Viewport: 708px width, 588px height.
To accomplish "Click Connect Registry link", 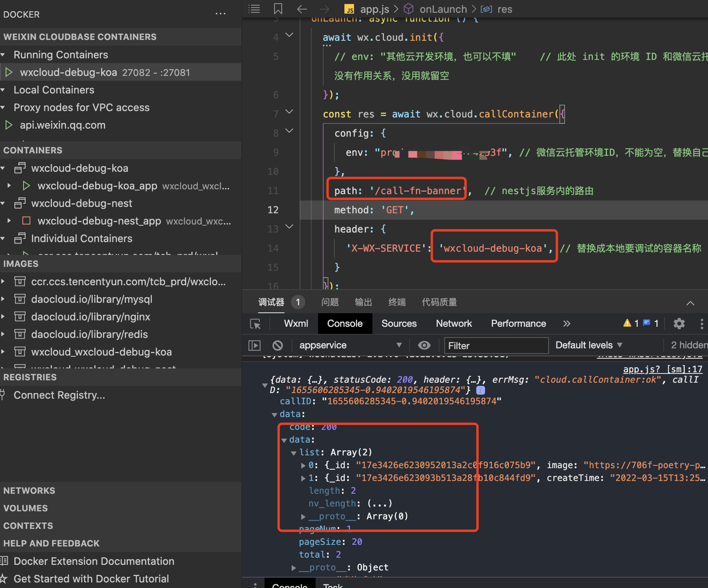I will [59, 395].
